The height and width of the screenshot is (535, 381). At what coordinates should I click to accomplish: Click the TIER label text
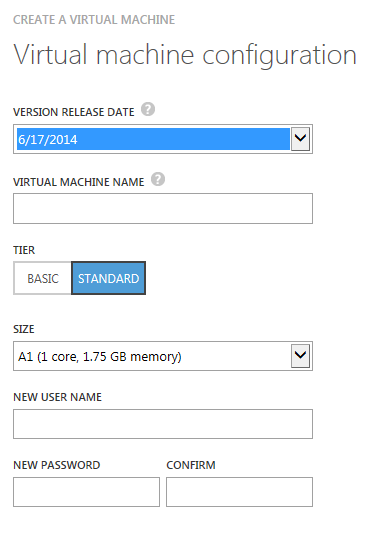(x=24, y=250)
